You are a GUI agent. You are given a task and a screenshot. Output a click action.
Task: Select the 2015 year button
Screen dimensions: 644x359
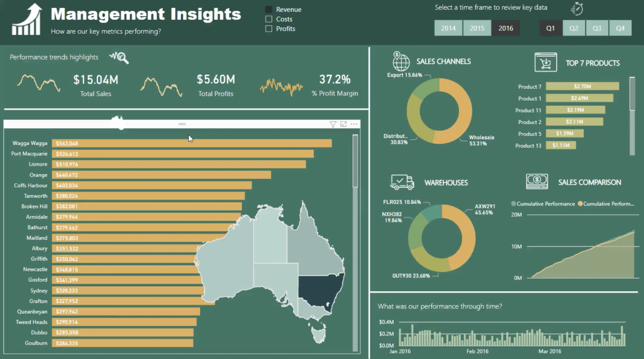[477, 28]
